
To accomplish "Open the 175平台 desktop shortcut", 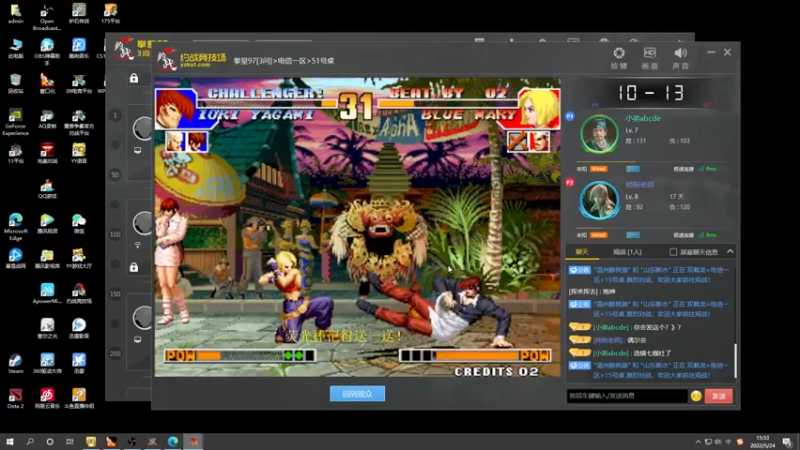I will click(110, 13).
